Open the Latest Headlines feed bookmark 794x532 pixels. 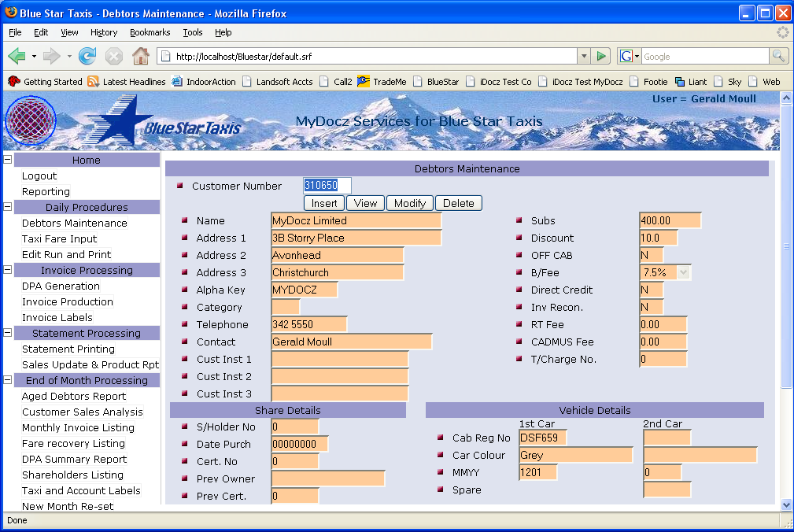[x=127, y=82]
